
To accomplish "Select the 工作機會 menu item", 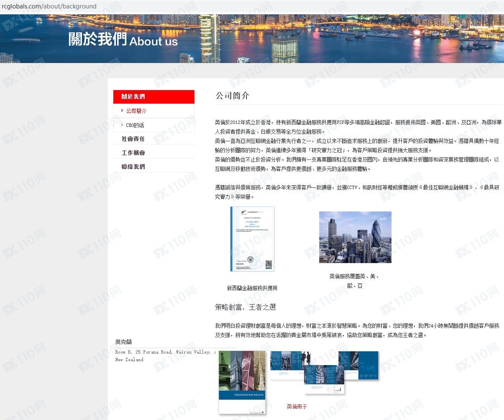I will point(133,153).
